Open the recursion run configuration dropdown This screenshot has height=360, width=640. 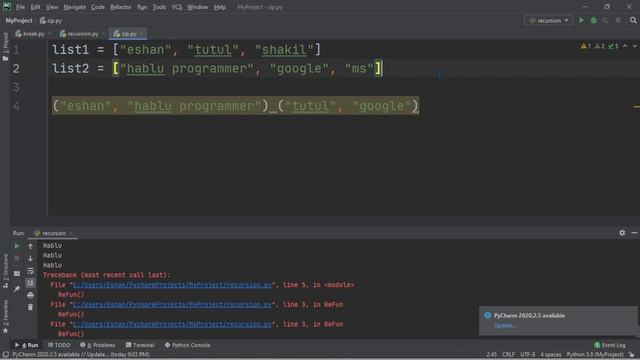pyautogui.click(x=549, y=20)
